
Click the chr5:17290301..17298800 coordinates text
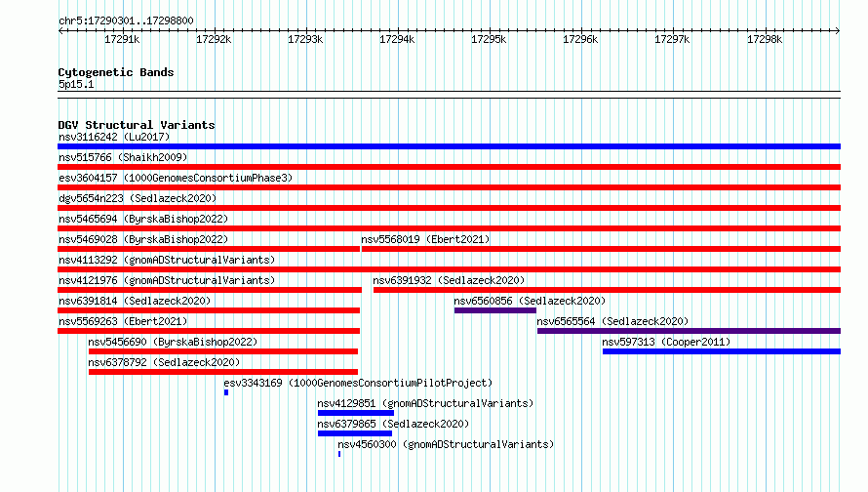pyautogui.click(x=126, y=21)
